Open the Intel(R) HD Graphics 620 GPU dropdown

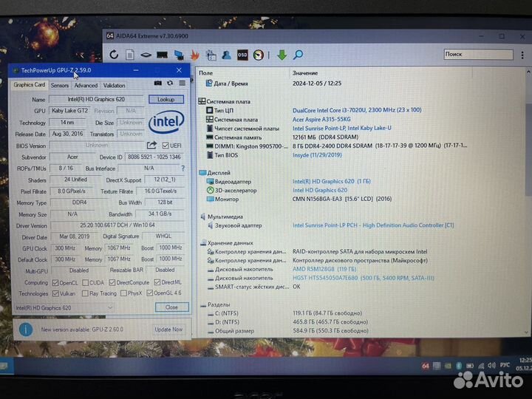(x=64, y=307)
